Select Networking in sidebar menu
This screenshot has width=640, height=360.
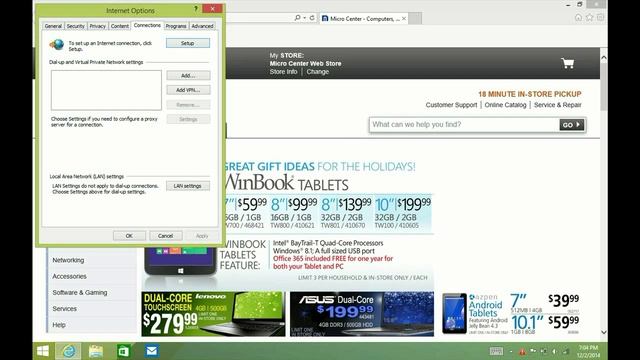tap(68, 260)
